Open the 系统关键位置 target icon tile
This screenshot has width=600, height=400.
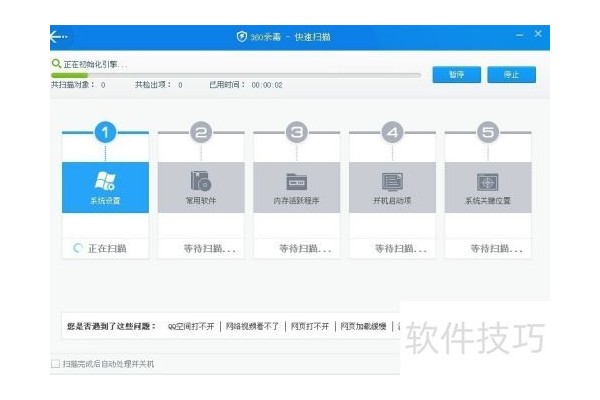point(488,187)
